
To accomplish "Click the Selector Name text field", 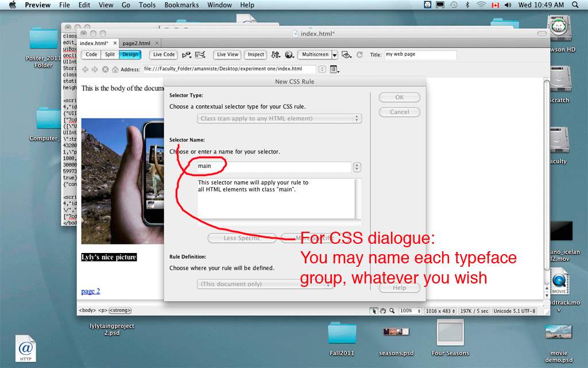I will (274, 166).
